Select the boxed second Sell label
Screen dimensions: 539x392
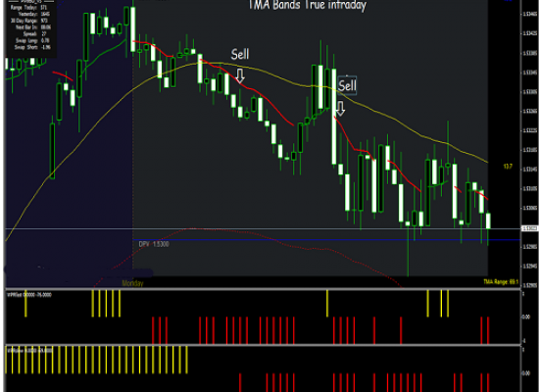347,85
